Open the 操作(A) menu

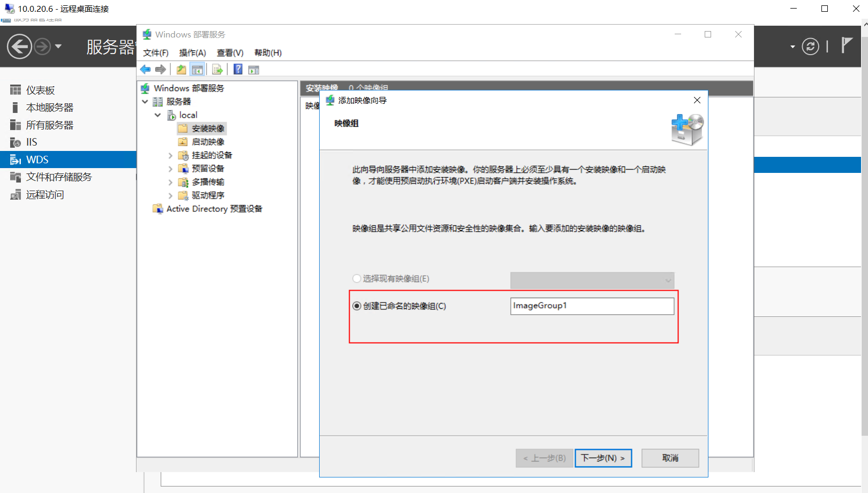coord(193,52)
